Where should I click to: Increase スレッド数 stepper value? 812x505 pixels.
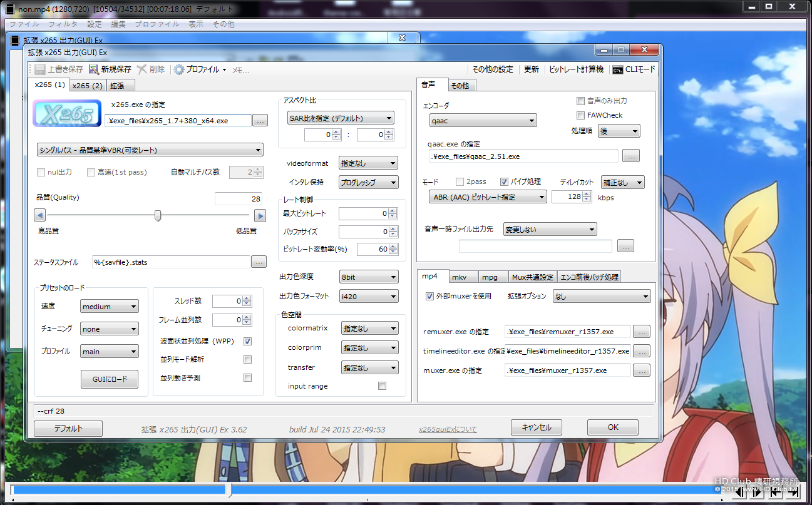click(x=247, y=298)
